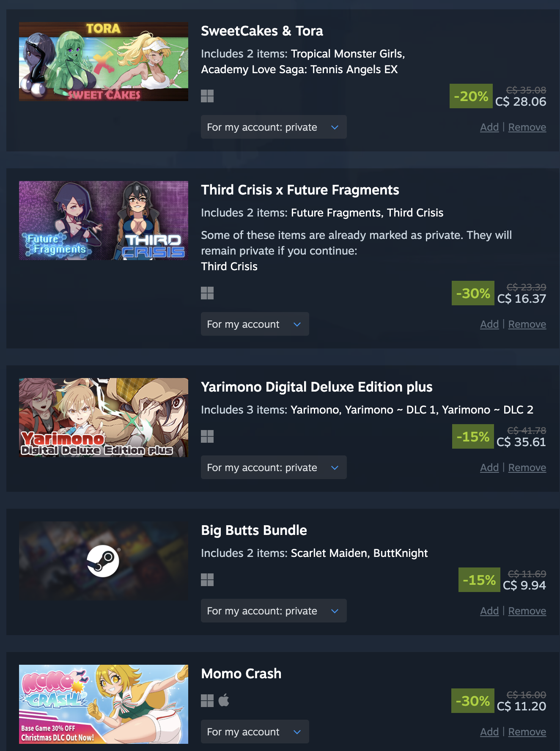This screenshot has width=560, height=751.
Task: Click Windows icon under Big Butts Bundle
Action: [x=207, y=580]
